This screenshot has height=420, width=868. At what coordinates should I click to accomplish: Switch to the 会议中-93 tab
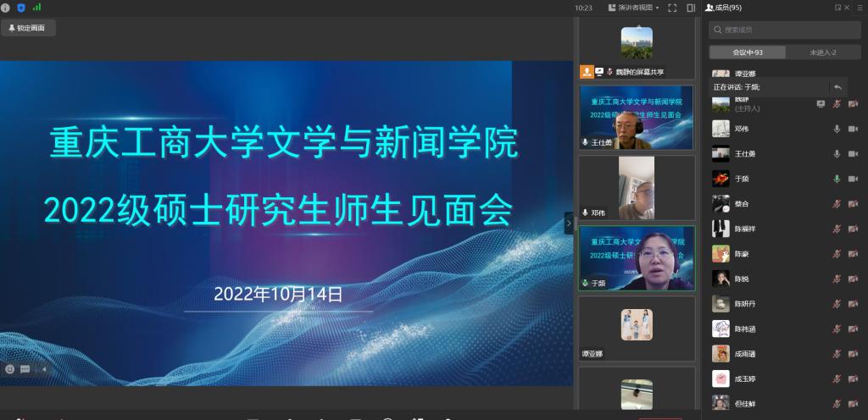748,52
